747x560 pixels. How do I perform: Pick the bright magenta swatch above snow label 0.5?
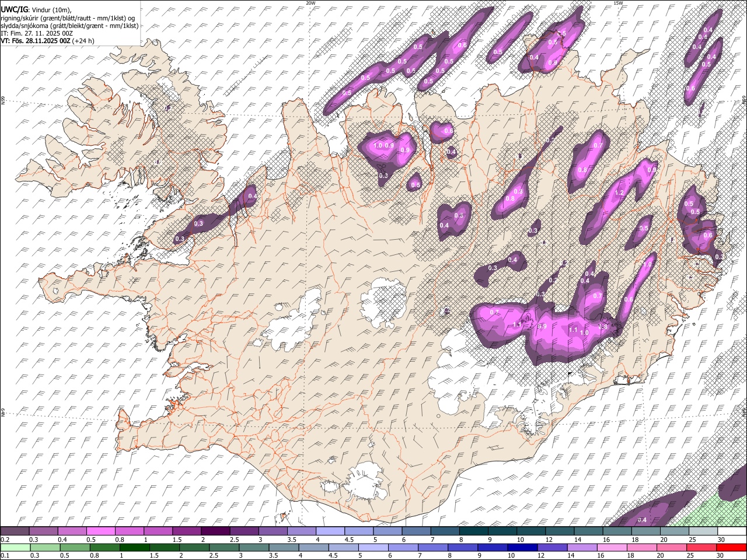[x=100, y=531]
